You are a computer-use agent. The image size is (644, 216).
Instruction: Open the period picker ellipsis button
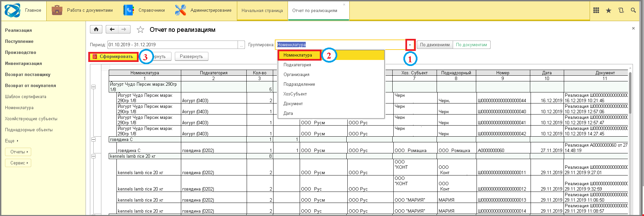click(x=241, y=45)
